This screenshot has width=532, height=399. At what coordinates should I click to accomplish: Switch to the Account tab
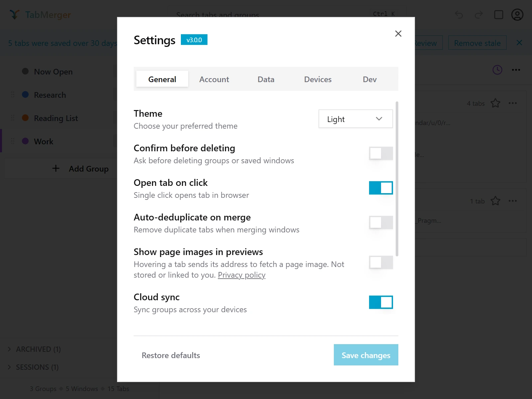(x=214, y=79)
